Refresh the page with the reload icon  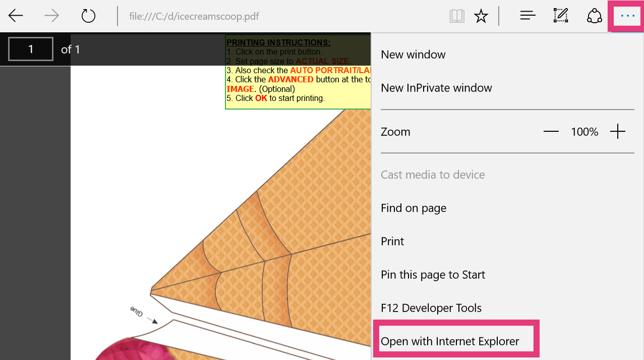88,16
